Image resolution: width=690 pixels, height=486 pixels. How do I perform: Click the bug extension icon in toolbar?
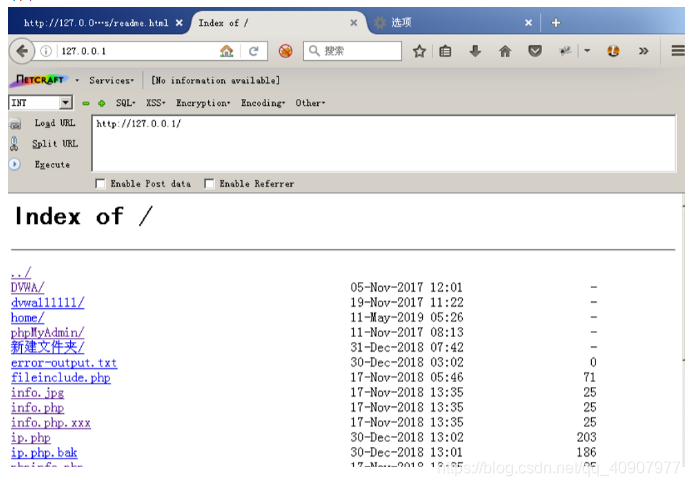coord(565,51)
